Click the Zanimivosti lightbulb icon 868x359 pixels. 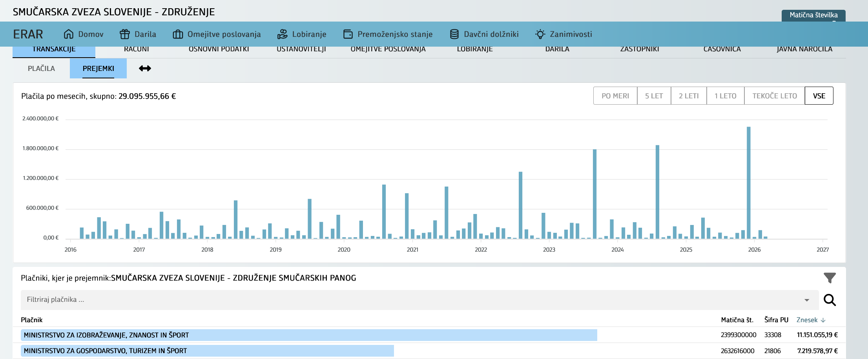click(540, 34)
